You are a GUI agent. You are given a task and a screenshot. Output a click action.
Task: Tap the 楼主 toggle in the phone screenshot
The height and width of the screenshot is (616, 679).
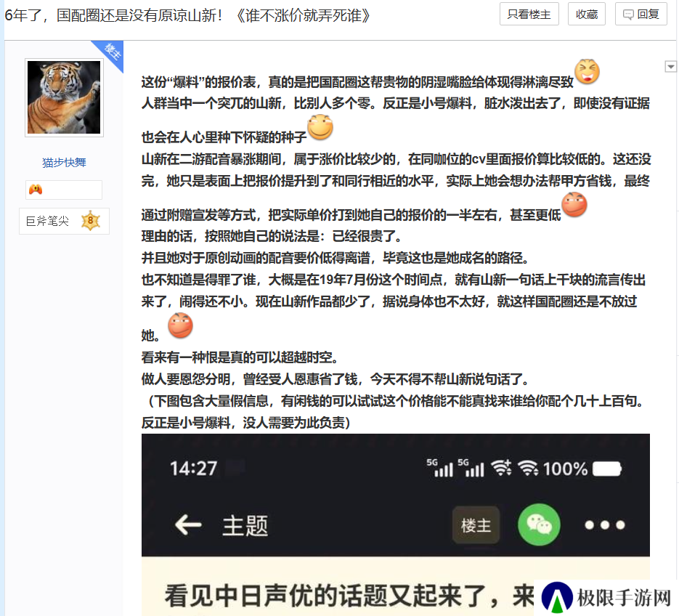pos(476,525)
